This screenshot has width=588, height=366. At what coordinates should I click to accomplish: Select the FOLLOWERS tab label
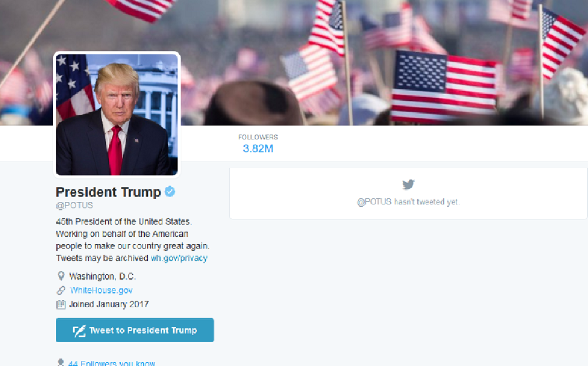point(258,137)
